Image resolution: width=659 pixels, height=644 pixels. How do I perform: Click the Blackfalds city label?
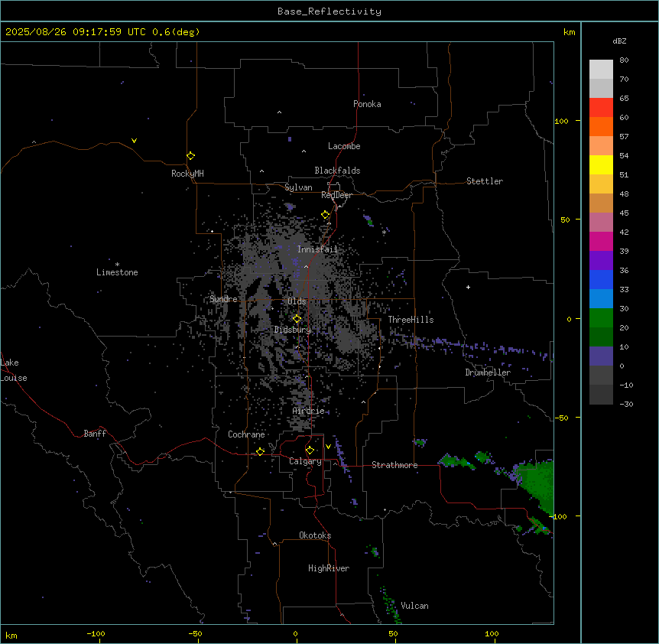[x=337, y=171]
